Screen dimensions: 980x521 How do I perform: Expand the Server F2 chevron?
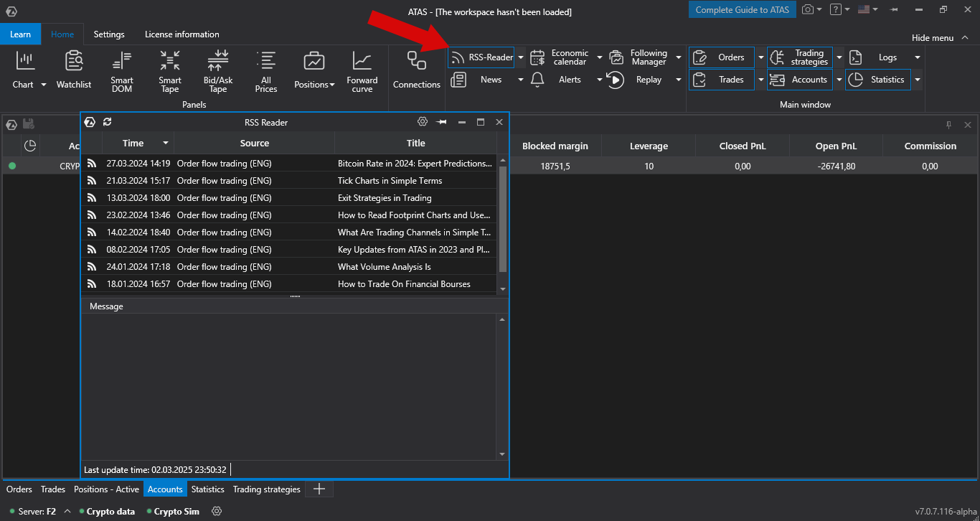click(67, 512)
